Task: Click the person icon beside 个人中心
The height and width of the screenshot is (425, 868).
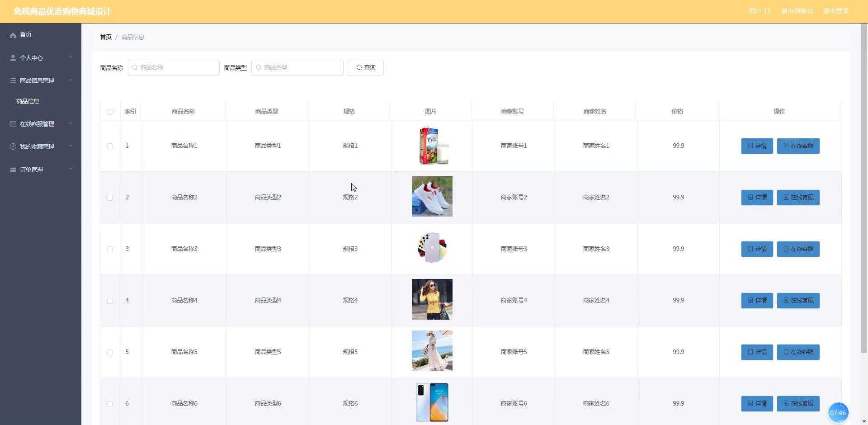Action: pyautogui.click(x=13, y=58)
